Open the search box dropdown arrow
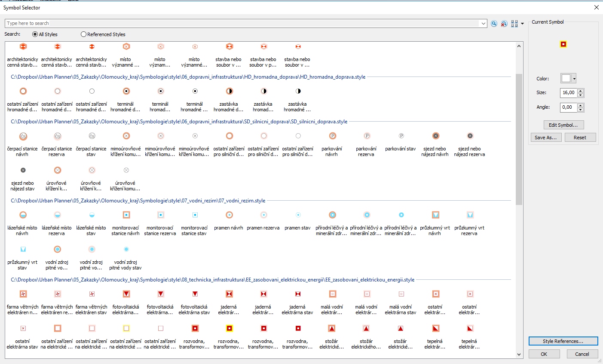 coord(484,23)
